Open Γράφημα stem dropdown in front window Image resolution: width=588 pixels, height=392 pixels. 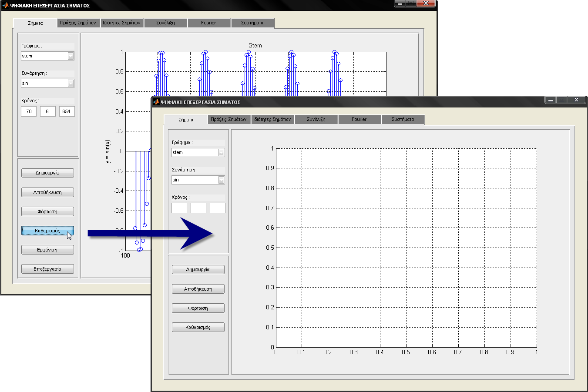coord(222,152)
